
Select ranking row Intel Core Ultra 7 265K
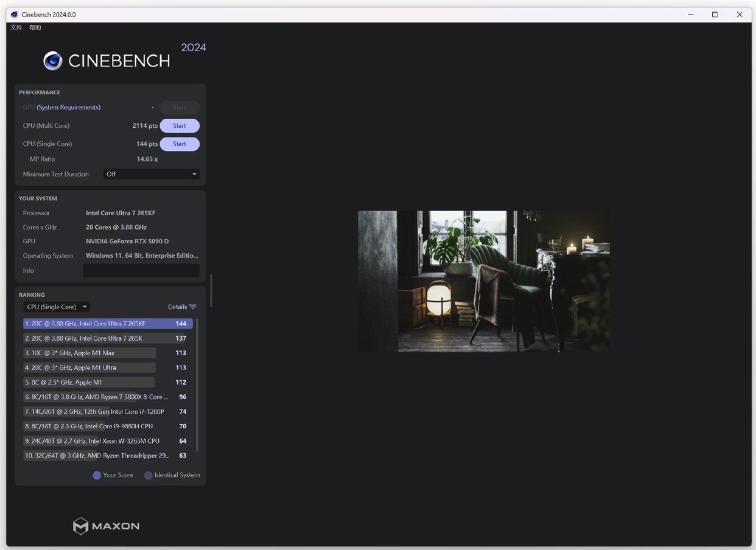(x=108, y=338)
